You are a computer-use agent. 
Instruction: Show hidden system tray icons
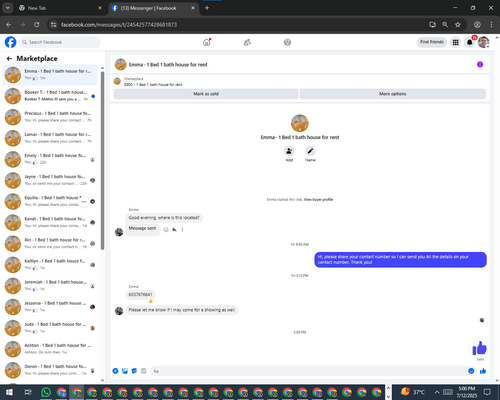(x=437, y=392)
